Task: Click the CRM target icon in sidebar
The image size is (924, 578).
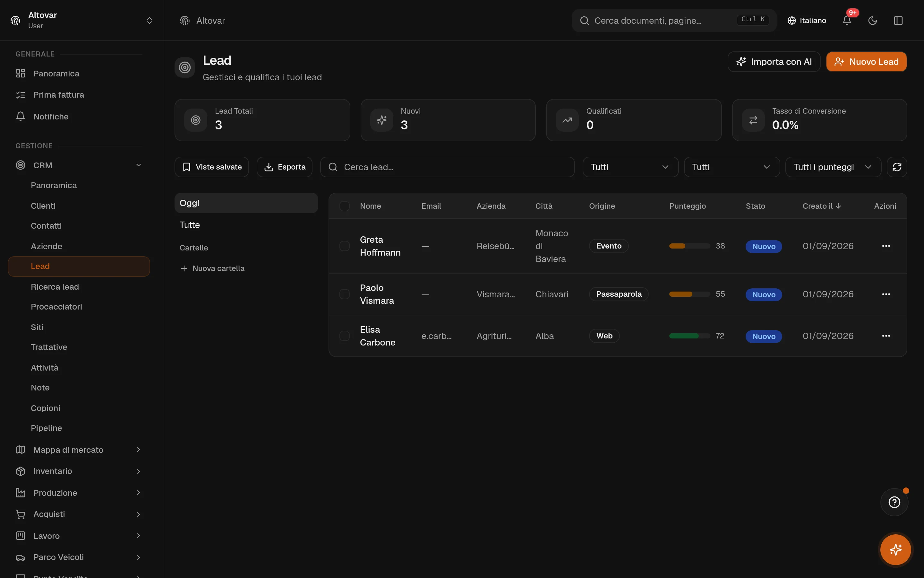Action: (21, 165)
